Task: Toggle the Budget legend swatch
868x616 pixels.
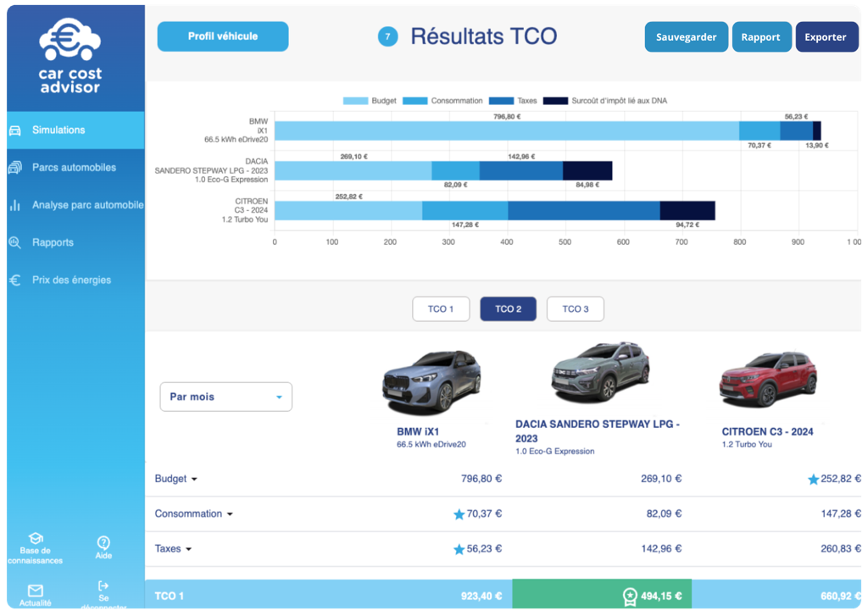Action: 355,101
